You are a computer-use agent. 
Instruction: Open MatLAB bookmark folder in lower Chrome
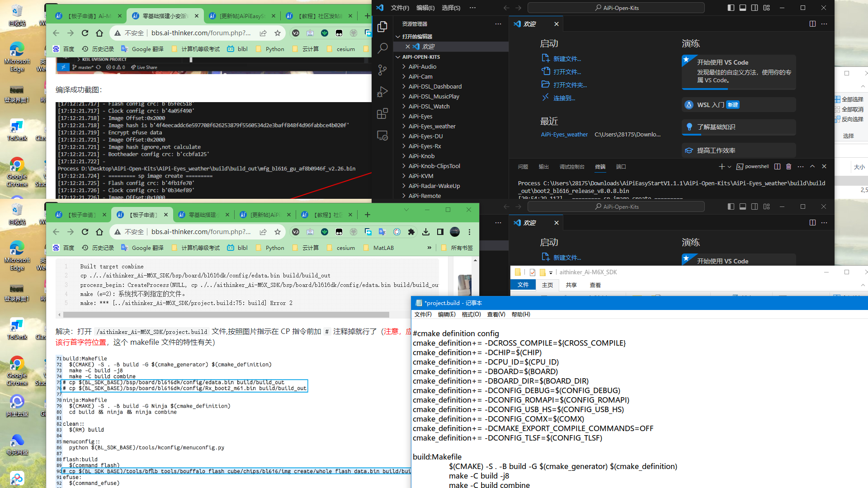pos(379,248)
